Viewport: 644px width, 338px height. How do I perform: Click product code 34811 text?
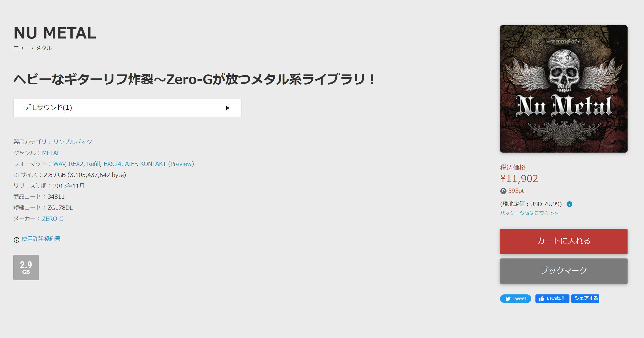click(x=56, y=197)
